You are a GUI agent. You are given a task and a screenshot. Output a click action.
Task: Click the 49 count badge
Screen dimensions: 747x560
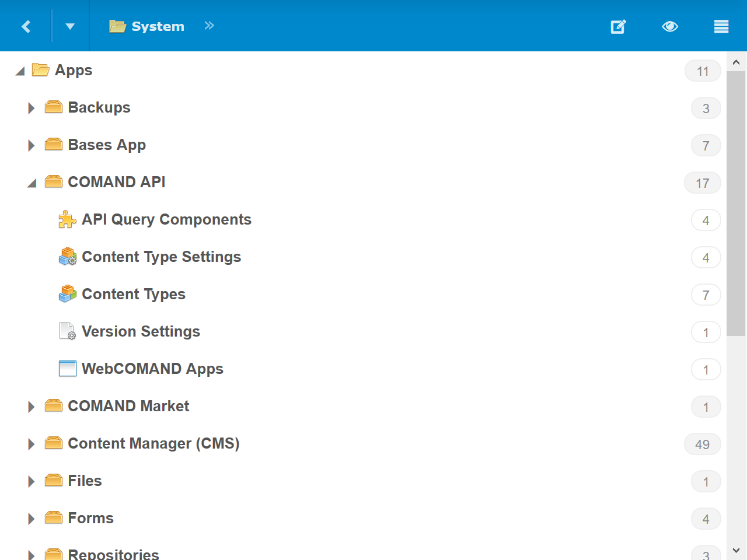point(702,444)
